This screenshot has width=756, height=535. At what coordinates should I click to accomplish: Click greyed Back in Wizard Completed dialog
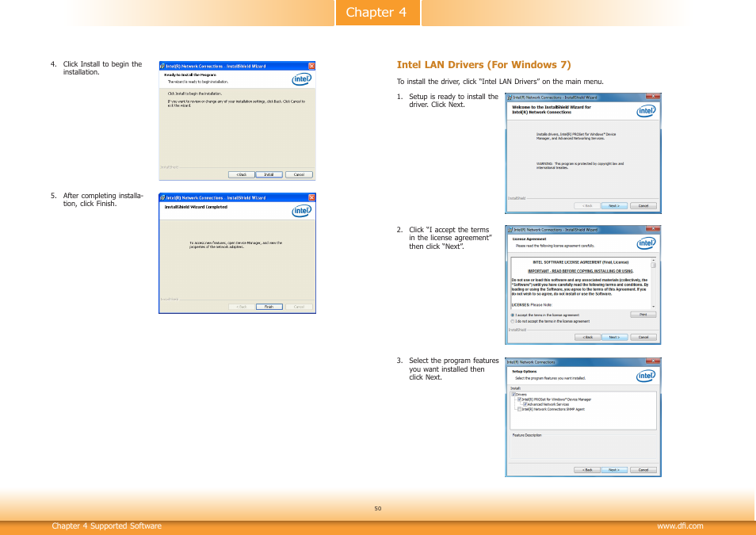(241, 307)
